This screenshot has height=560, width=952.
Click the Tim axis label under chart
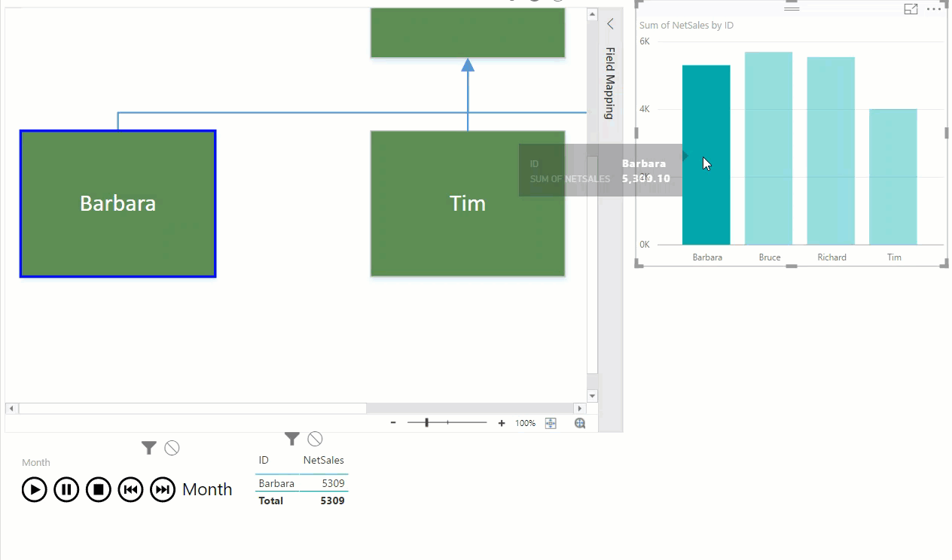(894, 257)
